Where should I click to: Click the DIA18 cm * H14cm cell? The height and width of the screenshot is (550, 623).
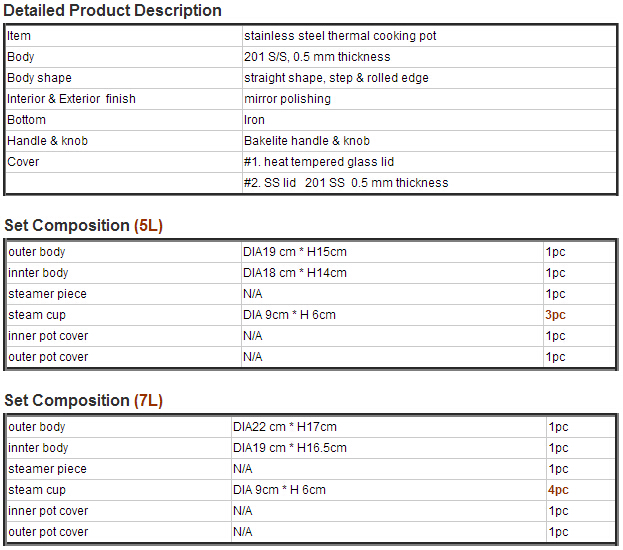392,273
